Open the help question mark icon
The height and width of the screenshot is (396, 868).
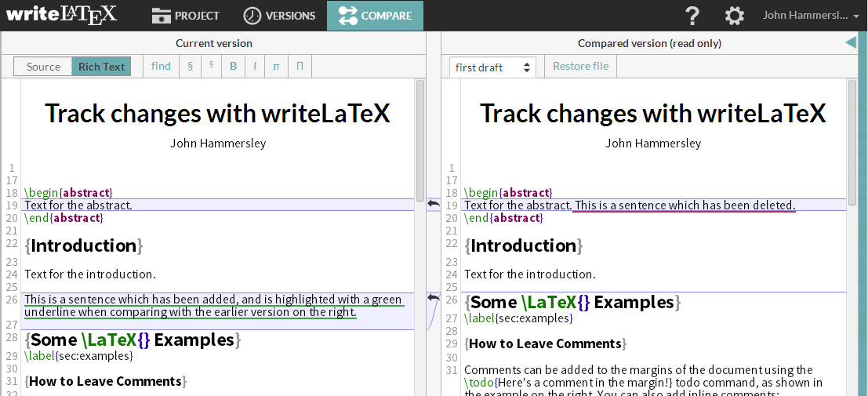pos(692,16)
